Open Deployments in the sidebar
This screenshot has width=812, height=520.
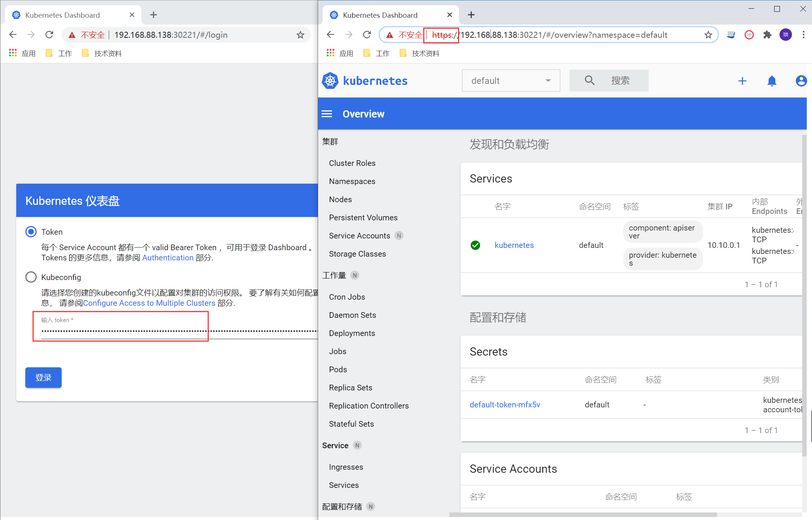click(x=352, y=333)
